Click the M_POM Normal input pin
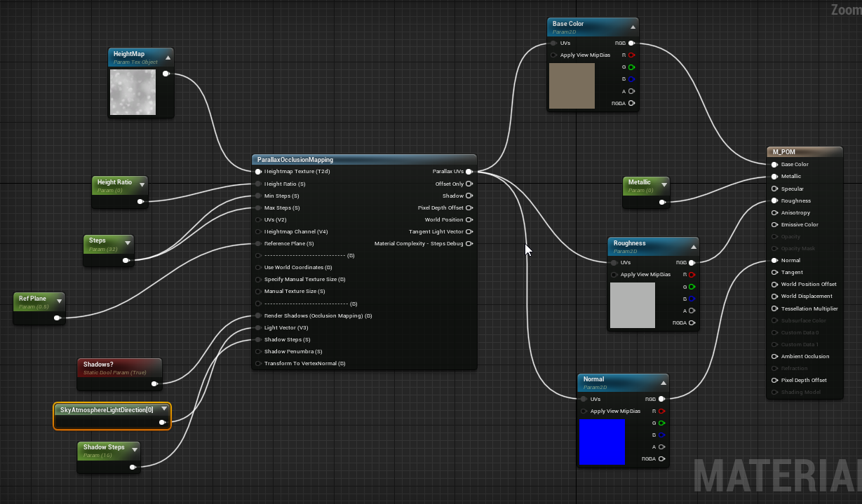Viewport: 862px width, 504px height. tap(774, 261)
